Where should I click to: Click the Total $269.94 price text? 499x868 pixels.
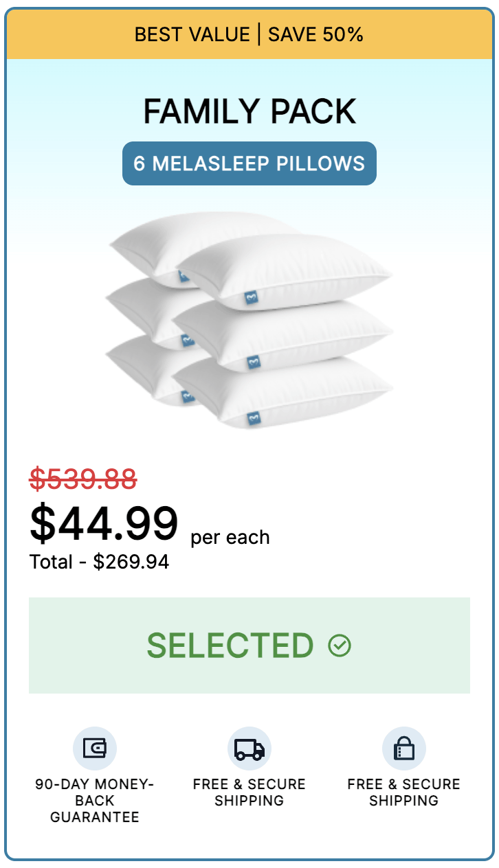[x=99, y=561]
